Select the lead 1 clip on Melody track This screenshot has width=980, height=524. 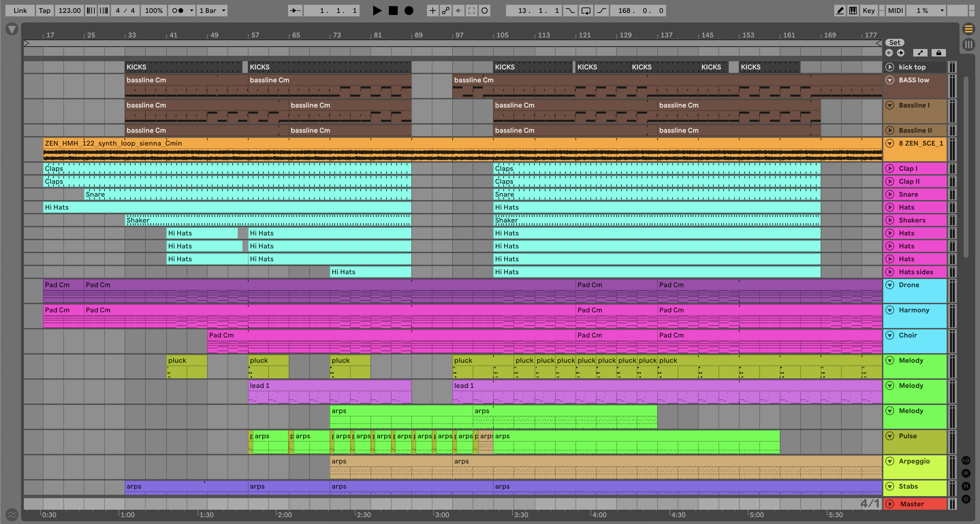coord(329,386)
